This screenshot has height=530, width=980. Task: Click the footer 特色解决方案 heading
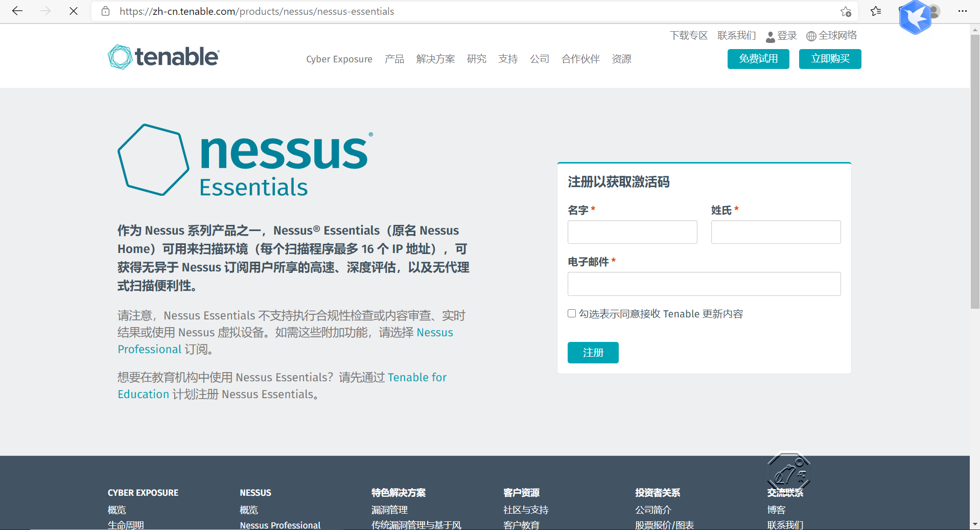(399, 493)
